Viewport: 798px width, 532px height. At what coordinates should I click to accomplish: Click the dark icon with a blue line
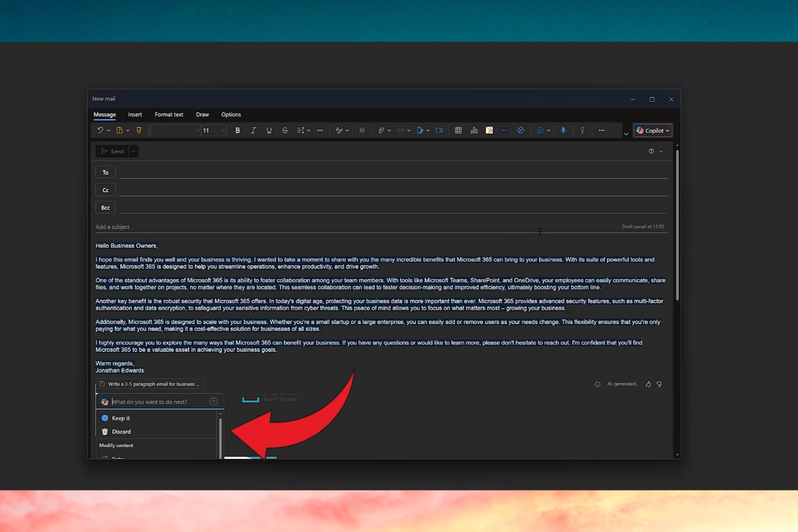pyautogui.click(x=505, y=130)
